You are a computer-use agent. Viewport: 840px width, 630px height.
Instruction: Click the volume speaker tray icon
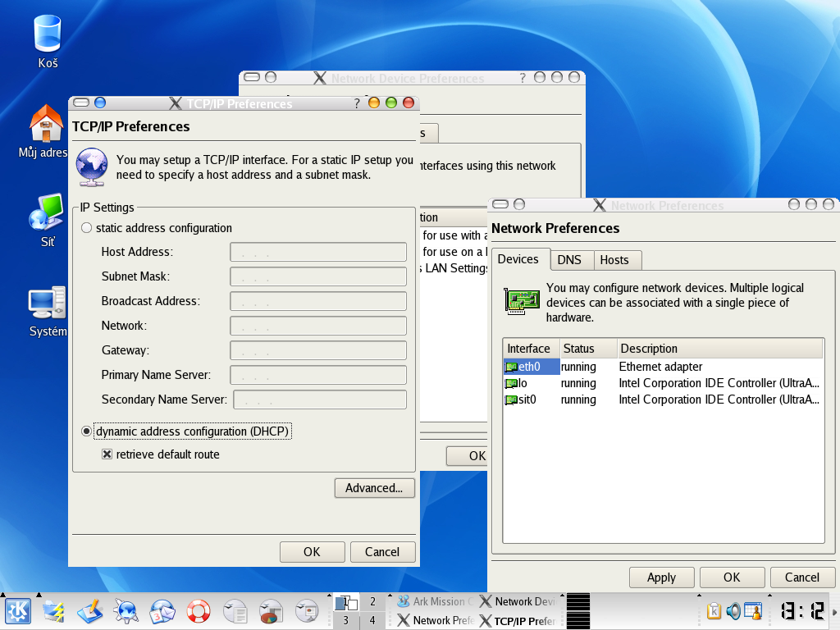[733, 611]
